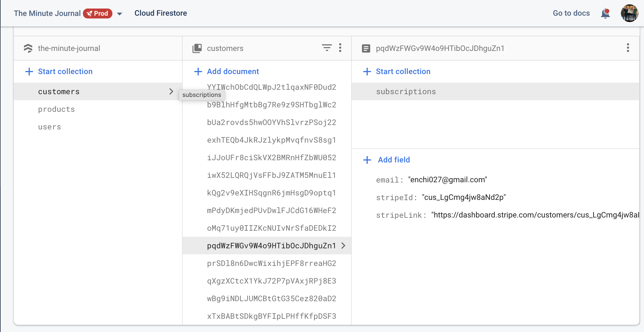Screen dimensions: 644x332
Task: Click the customers collection filter icon
Action: pyautogui.click(x=327, y=48)
